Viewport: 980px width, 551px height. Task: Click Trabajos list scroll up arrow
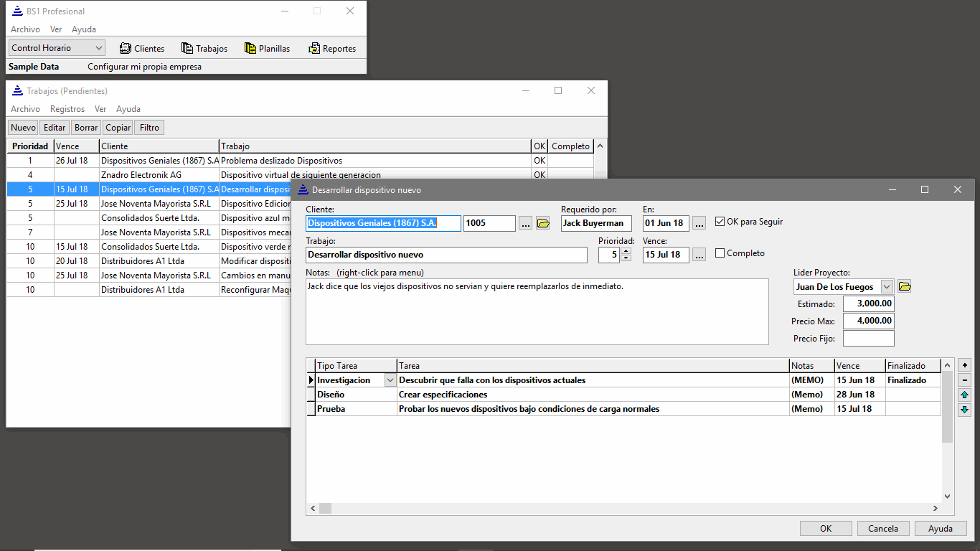coord(600,146)
